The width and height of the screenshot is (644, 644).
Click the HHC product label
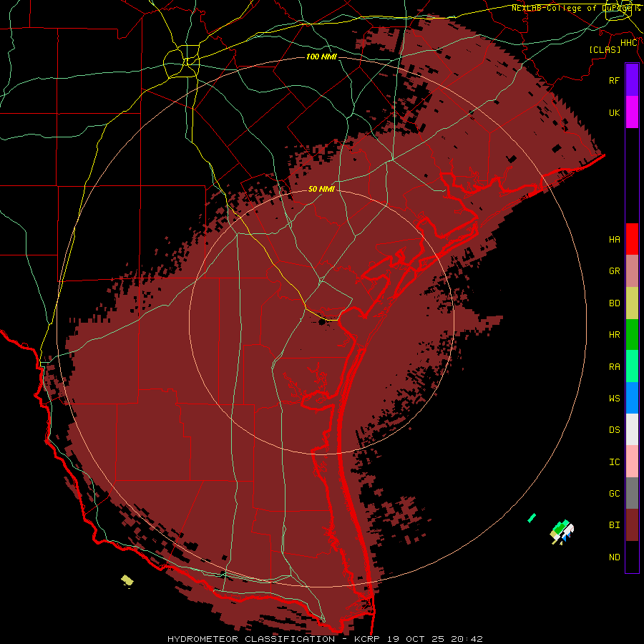[629, 43]
